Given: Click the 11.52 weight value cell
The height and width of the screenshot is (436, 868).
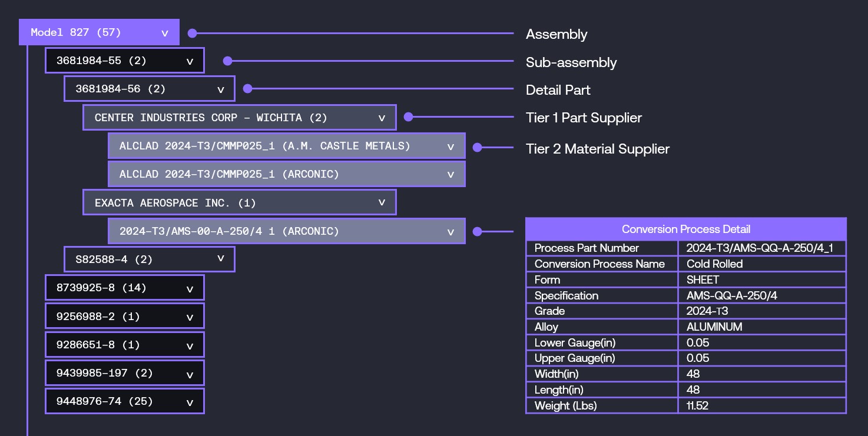Looking at the screenshot, I should click(x=763, y=406).
